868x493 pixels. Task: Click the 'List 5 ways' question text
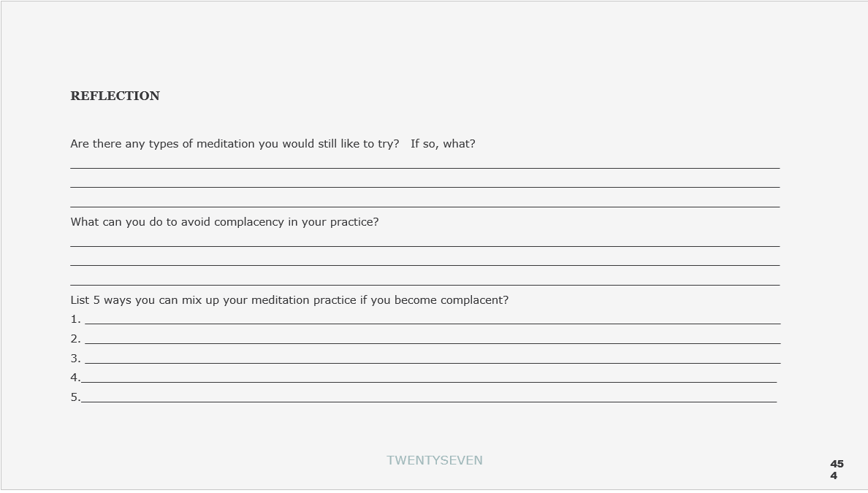[x=289, y=300]
